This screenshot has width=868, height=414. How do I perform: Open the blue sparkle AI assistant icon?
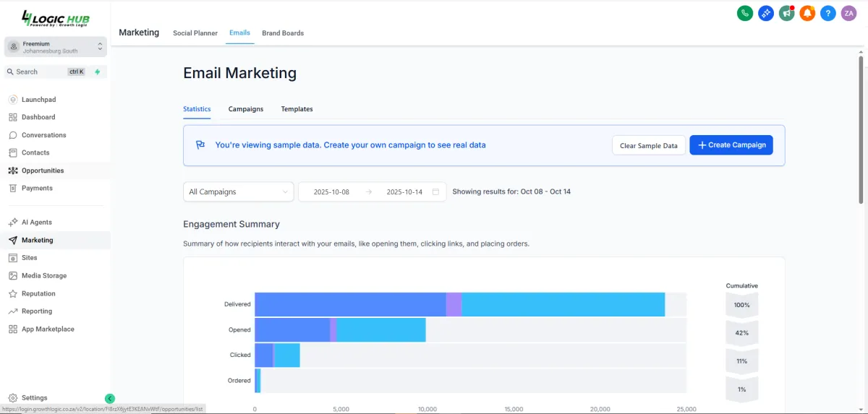click(766, 13)
